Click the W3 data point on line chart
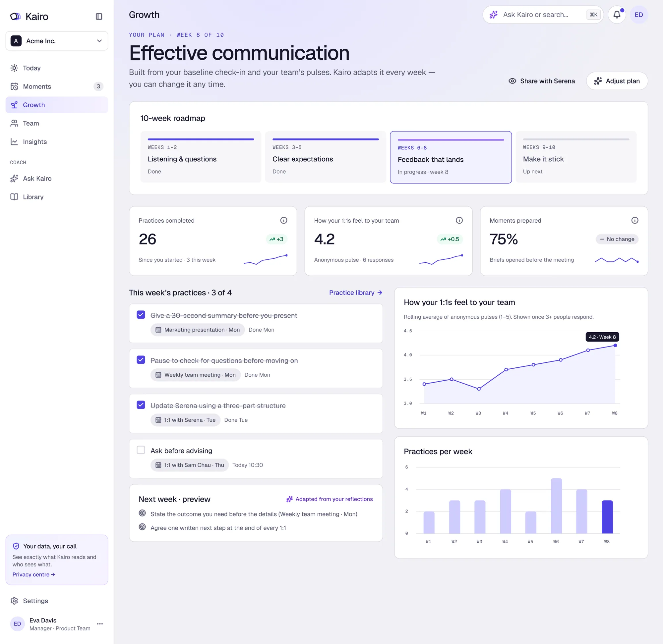 point(478,389)
